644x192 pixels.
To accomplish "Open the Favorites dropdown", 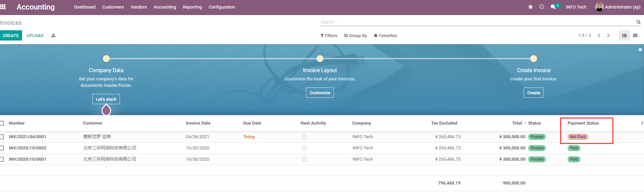I will pyautogui.click(x=385, y=36).
